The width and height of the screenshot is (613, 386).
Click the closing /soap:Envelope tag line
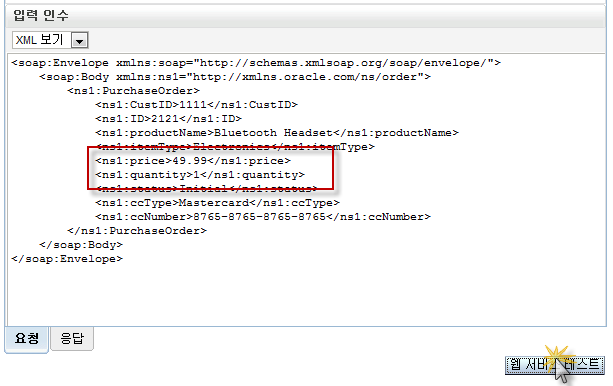(67, 259)
